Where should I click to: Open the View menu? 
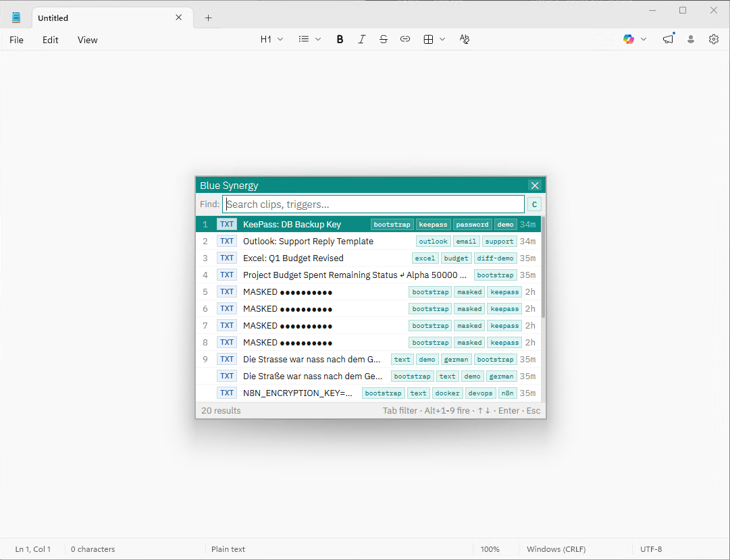88,40
